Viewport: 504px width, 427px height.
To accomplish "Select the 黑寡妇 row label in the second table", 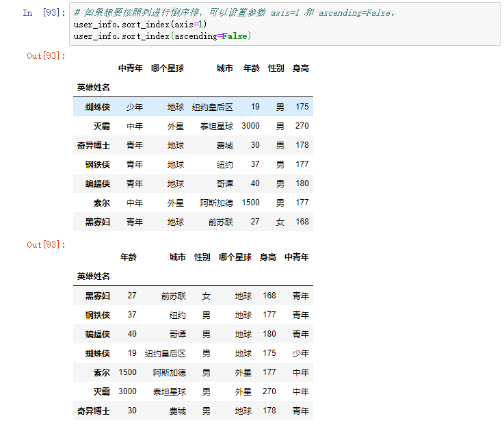I will tap(98, 296).
